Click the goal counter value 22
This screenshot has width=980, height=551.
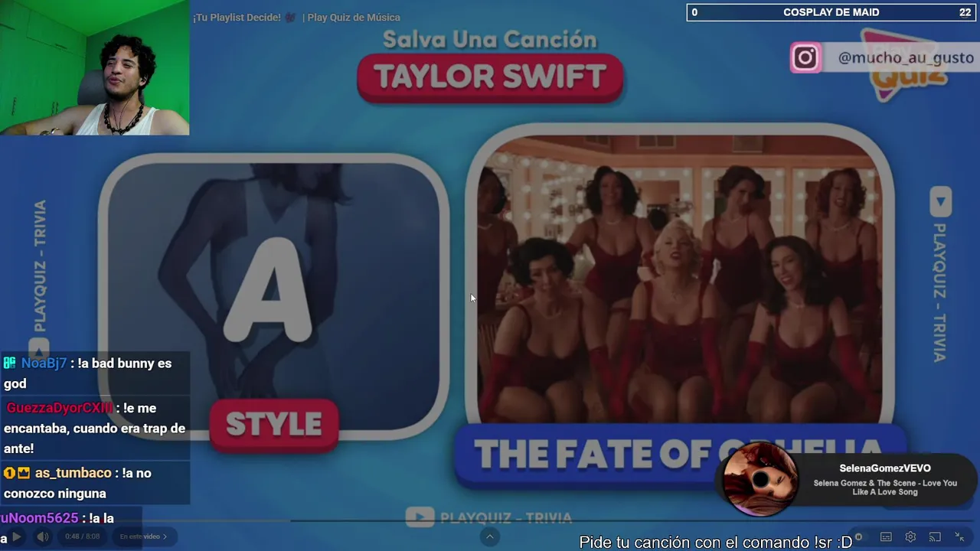click(965, 12)
